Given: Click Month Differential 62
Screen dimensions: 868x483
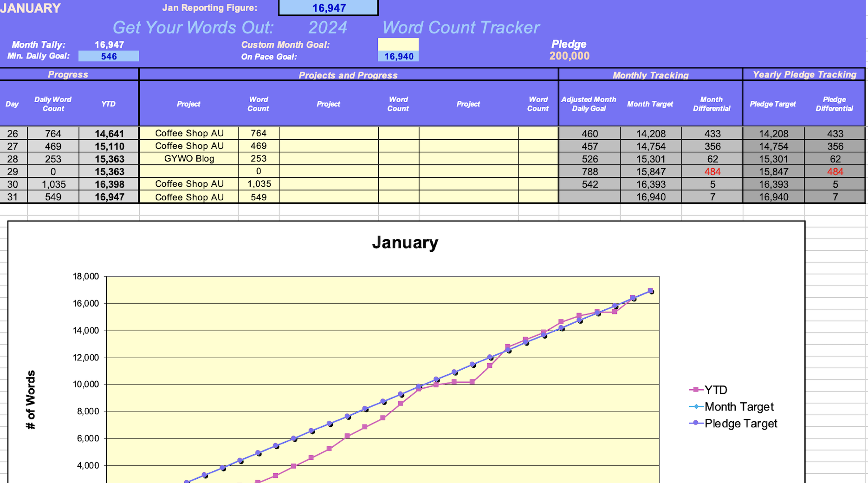Looking at the screenshot, I should coord(713,159).
